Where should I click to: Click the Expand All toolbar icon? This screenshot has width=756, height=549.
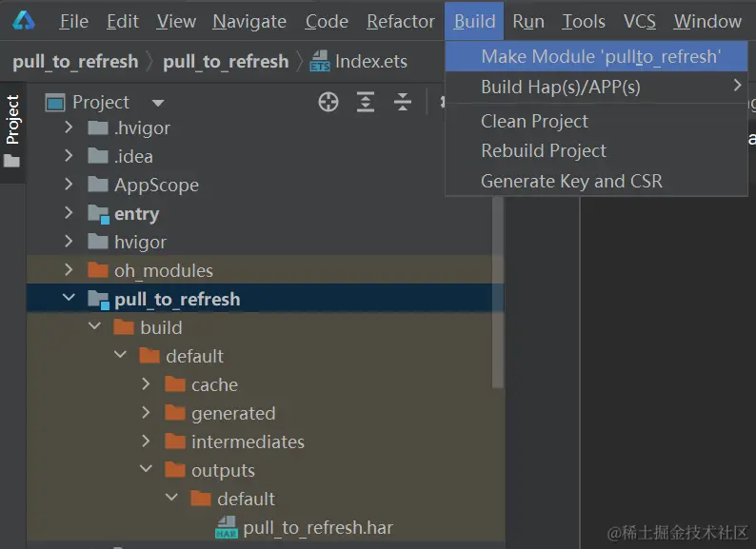pos(366,102)
